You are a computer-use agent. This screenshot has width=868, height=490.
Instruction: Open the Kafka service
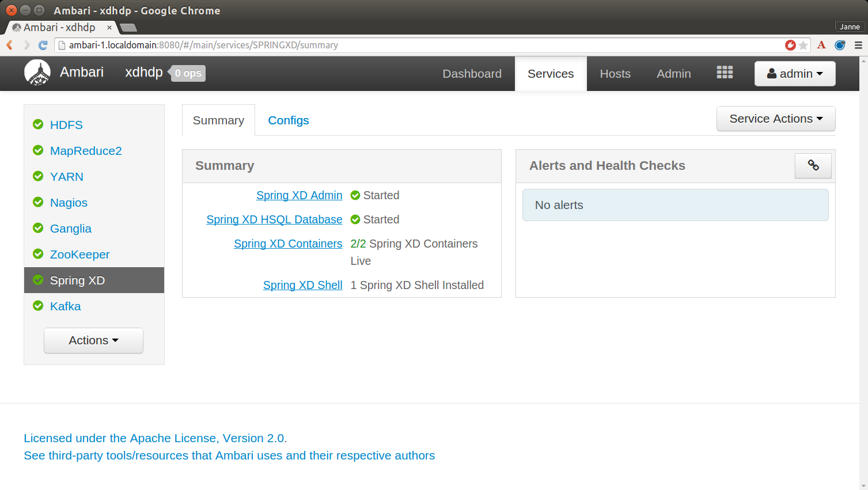pos(66,306)
